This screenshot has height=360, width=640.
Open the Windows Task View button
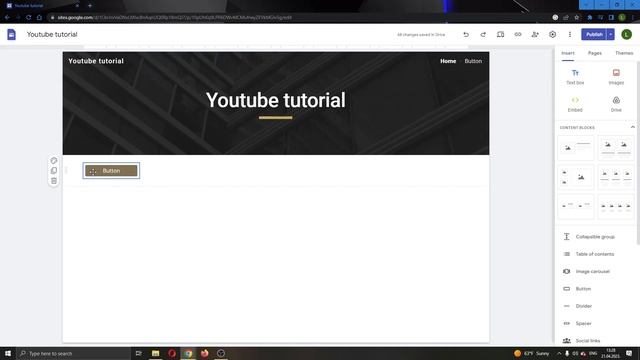(x=138, y=353)
